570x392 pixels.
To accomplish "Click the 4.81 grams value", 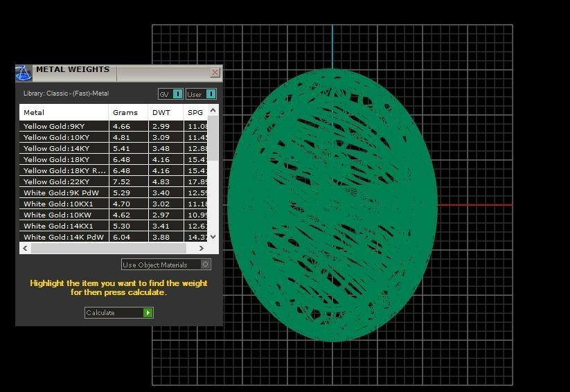I will [121, 137].
